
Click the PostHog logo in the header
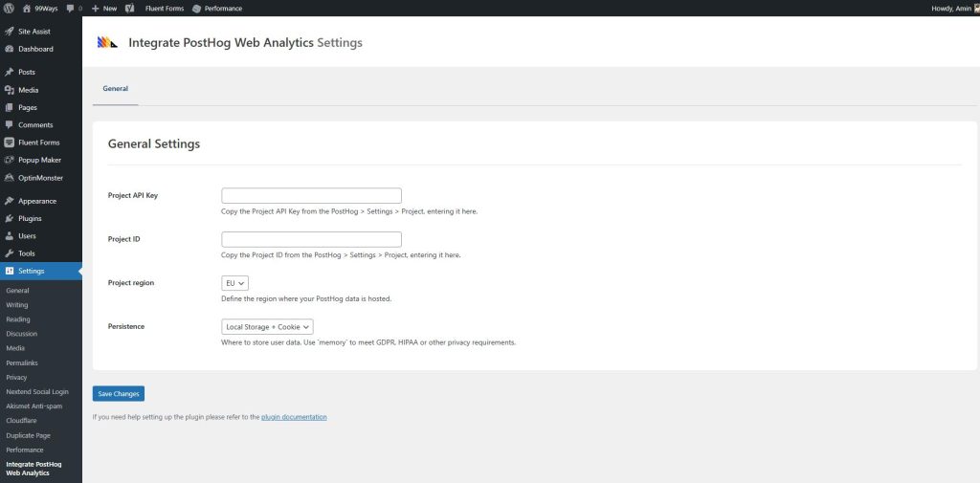click(107, 42)
